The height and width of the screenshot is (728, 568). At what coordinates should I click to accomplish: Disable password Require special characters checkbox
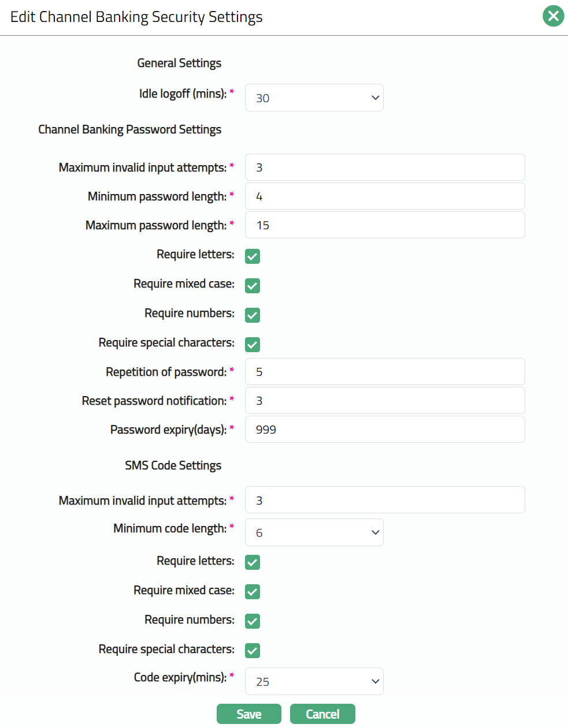click(x=253, y=345)
